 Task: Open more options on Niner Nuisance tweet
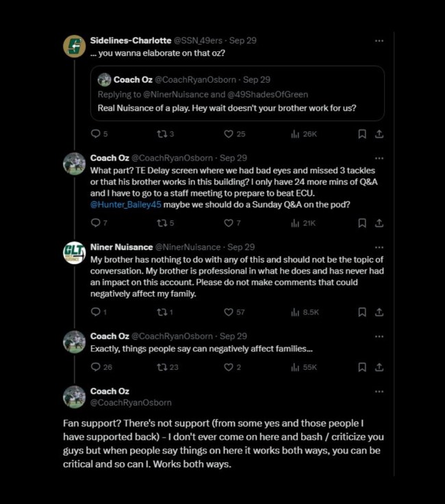point(379,247)
